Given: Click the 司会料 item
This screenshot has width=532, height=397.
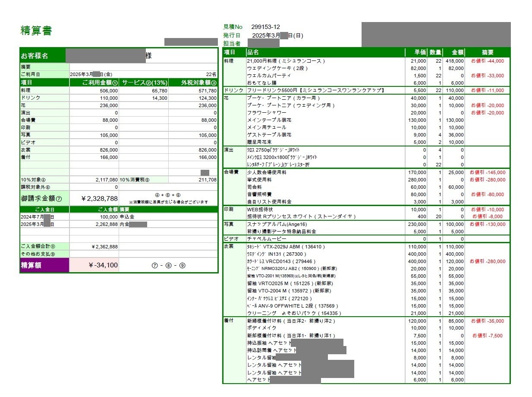Looking at the screenshot, I should tap(254, 187).
